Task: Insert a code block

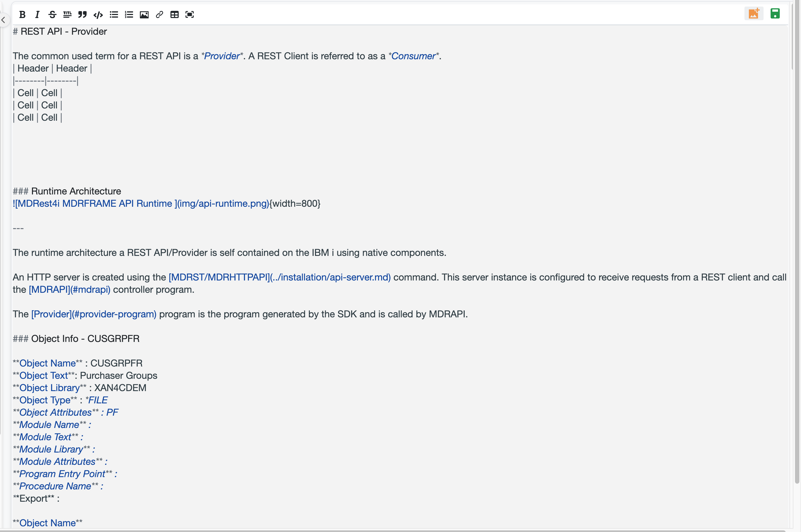Action: [x=98, y=14]
